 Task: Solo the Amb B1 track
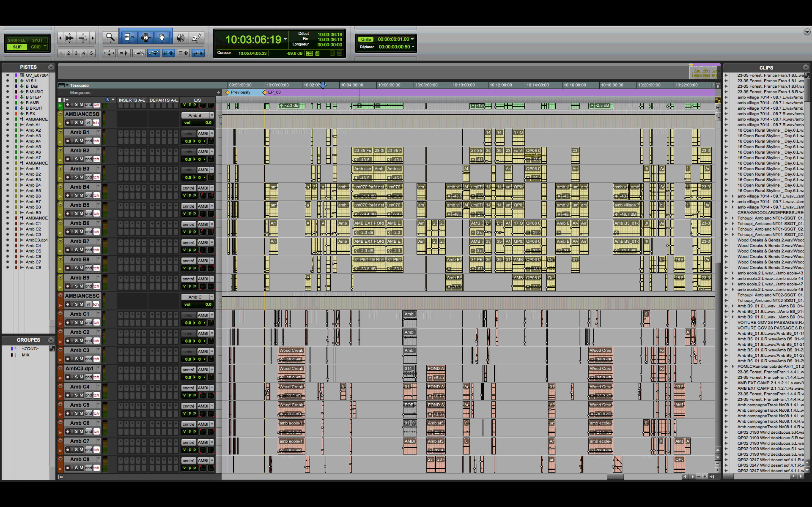[77, 141]
